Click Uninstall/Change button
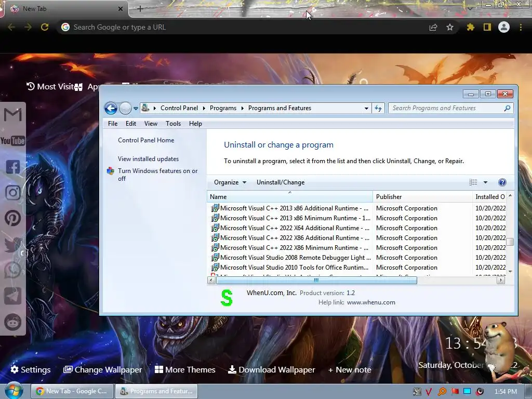Viewport: 532px width, 399px height. coord(281,182)
